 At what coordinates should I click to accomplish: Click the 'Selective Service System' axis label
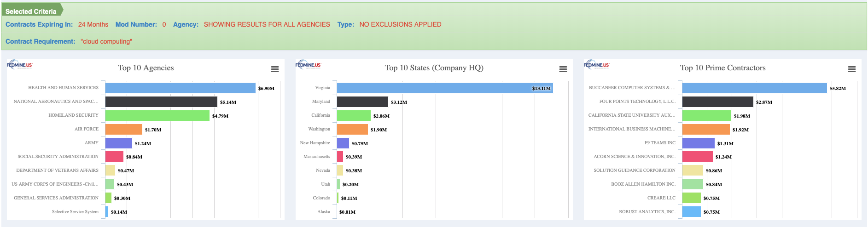[75, 212]
